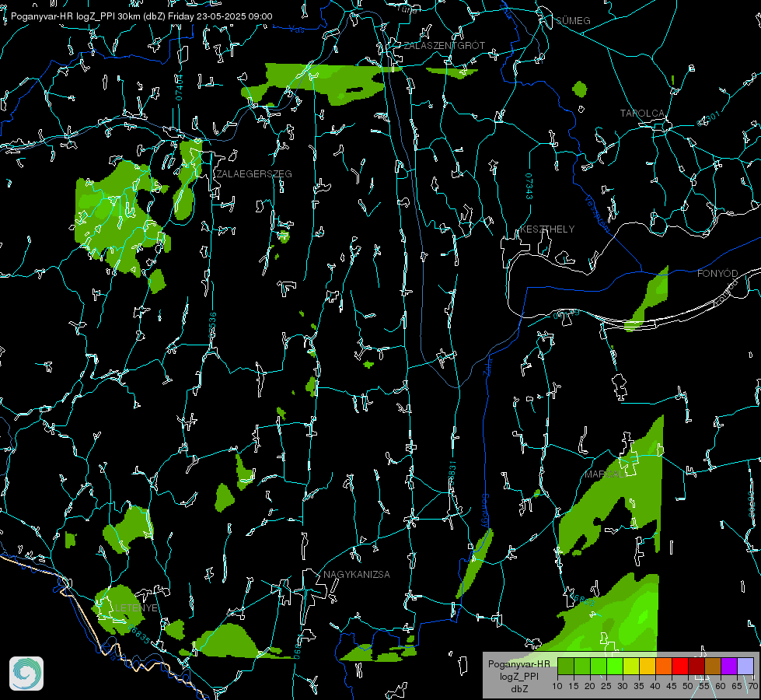This screenshot has width=761, height=700.
Task: Click the road number label 07404
Action: [x=179, y=87]
